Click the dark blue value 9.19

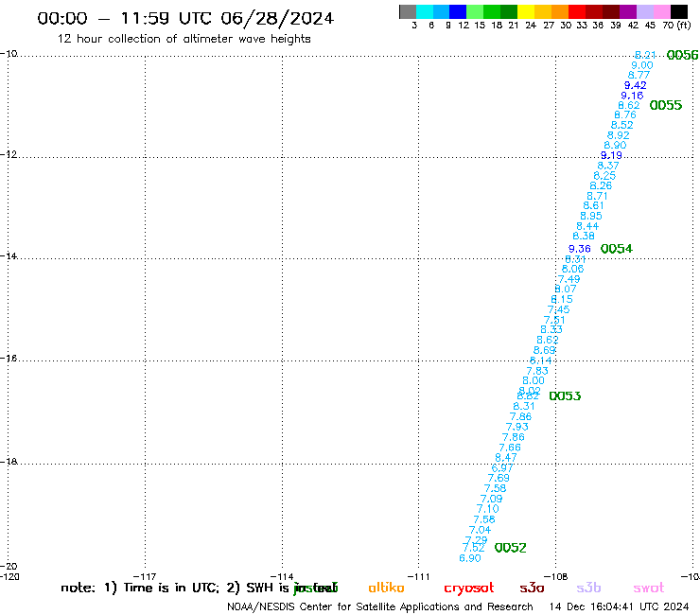pyautogui.click(x=611, y=155)
